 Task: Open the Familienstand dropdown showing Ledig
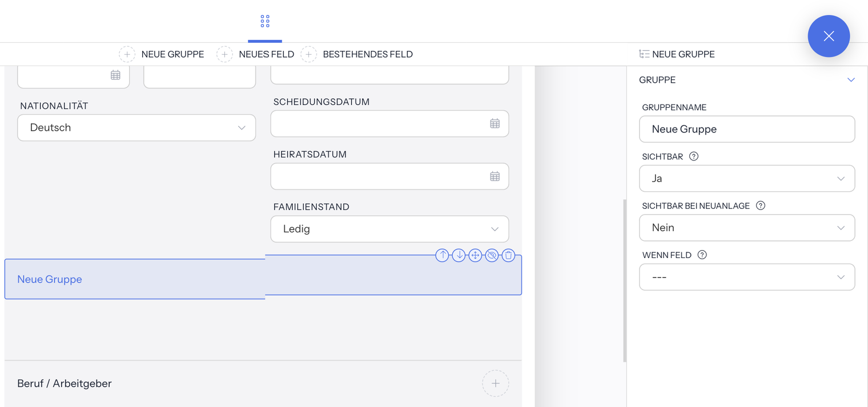tap(389, 229)
